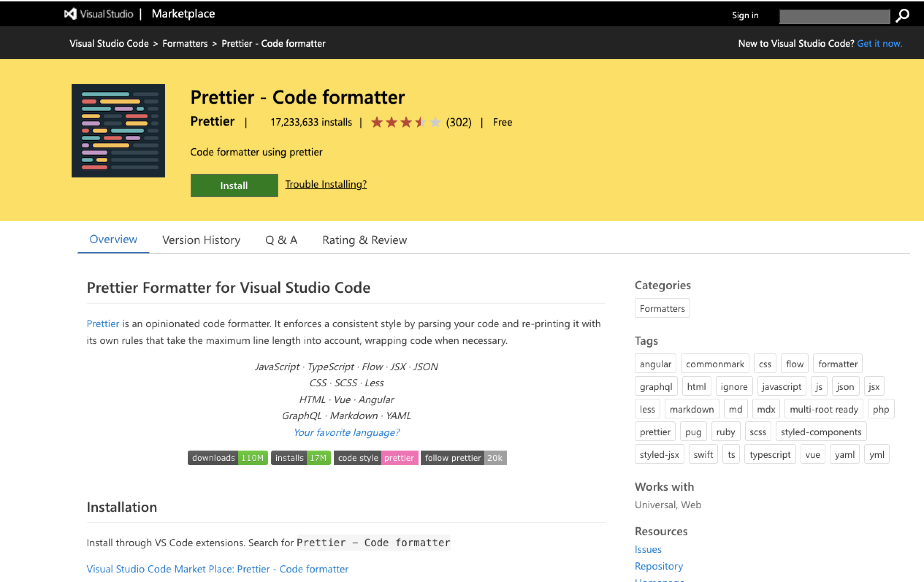Click the typescript tag
The height and width of the screenshot is (582, 924).
click(x=770, y=454)
